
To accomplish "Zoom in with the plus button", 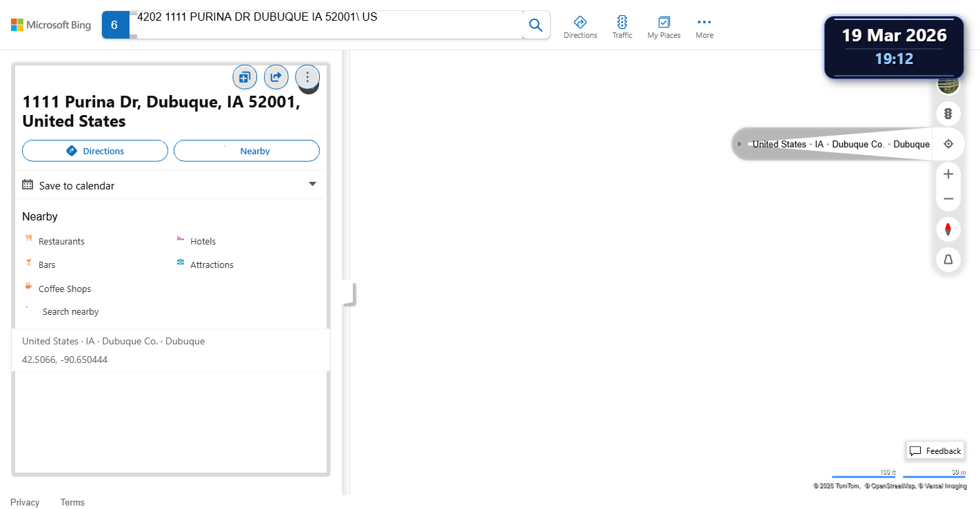I will (x=948, y=174).
